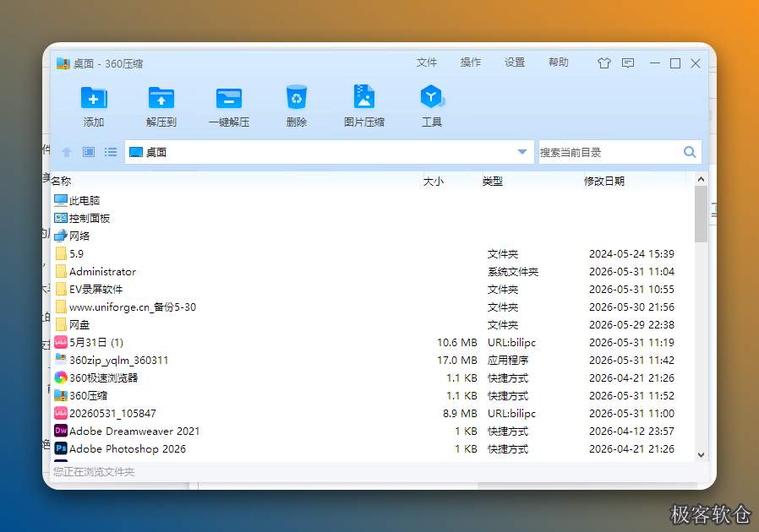Screen dimensions: 759x532
Task: Click the 360压缩 app icon in title bar
Action: [63, 63]
